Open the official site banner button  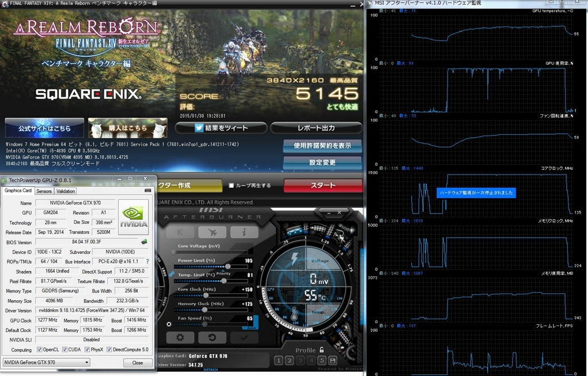[x=44, y=128]
